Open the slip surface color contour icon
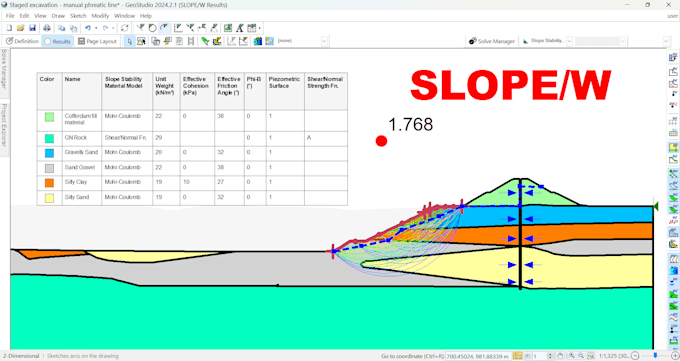The height and width of the screenshot is (361, 680). tap(217, 41)
